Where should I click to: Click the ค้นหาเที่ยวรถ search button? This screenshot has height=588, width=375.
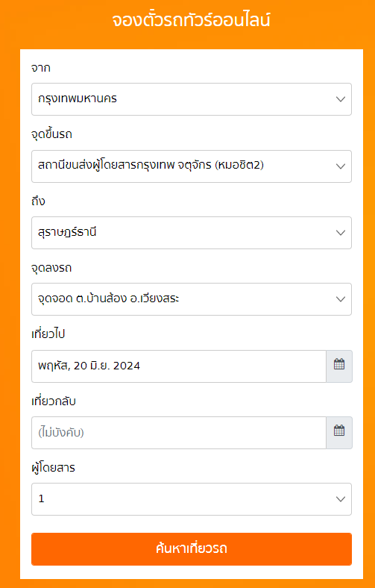coord(192,549)
